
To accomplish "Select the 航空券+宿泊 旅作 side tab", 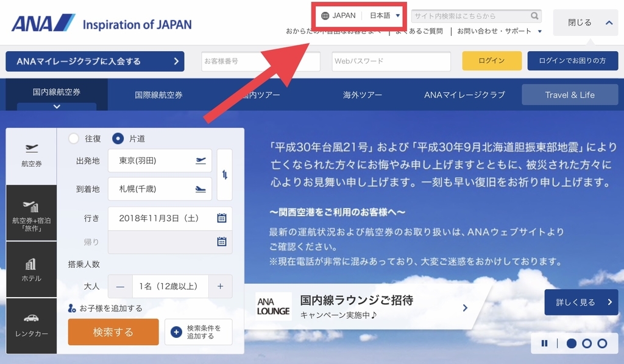I will coord(32,213).
